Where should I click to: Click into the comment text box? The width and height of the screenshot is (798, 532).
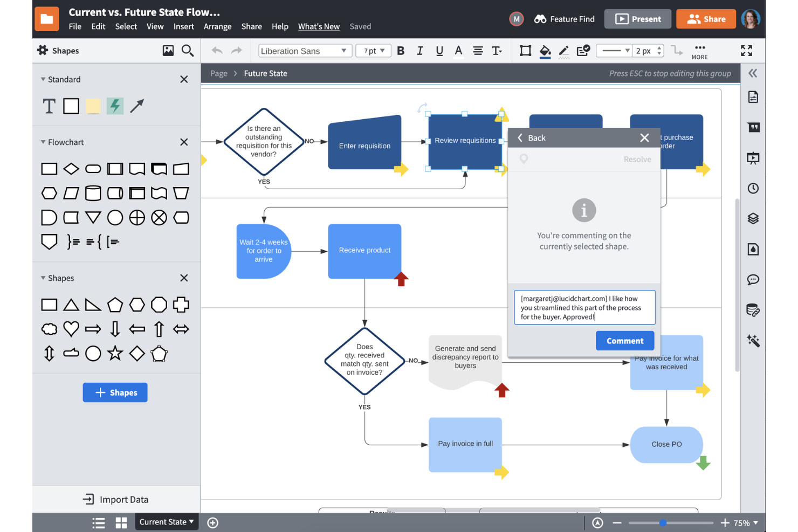pyautogui.click(x=584, y=307)
